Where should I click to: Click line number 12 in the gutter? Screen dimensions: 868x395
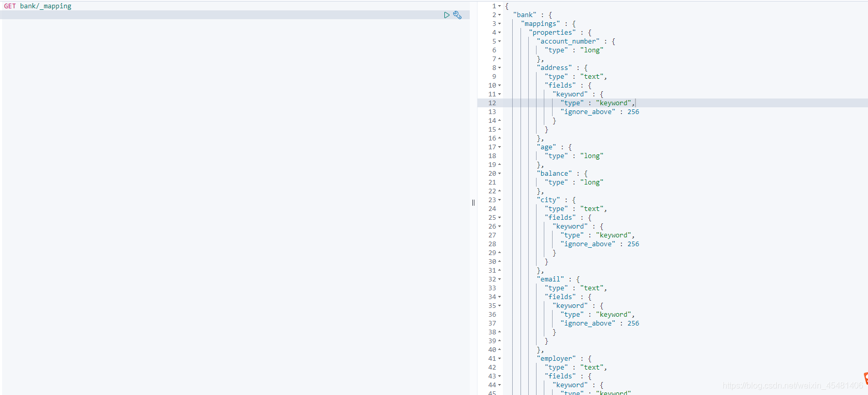(x=492, y=103)
